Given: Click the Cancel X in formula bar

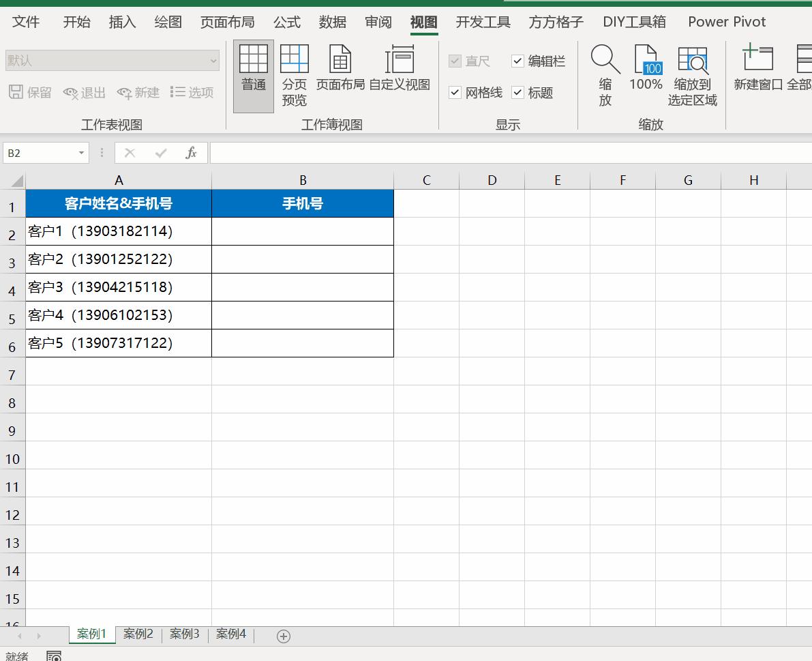Looking at the screenshot, I should 130,153.
